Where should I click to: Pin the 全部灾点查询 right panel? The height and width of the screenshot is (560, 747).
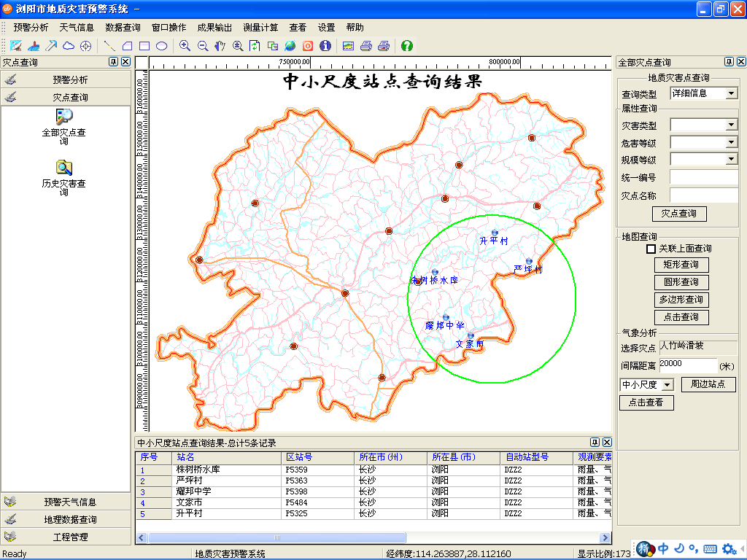click(x=728, y=62)
